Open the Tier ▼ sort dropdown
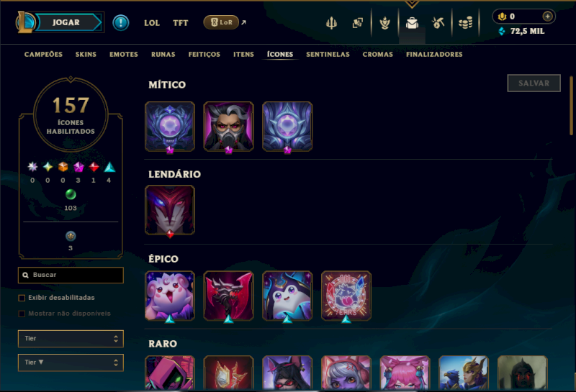Screen dimensions: 576x392 [71, 363]
